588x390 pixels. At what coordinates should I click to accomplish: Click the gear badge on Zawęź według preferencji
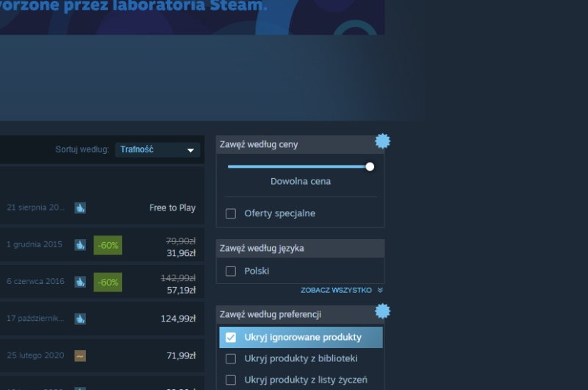(382, 311)
